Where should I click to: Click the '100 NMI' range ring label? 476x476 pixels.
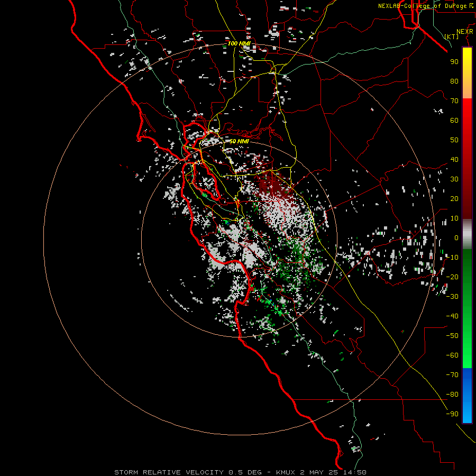pos(239,44)
